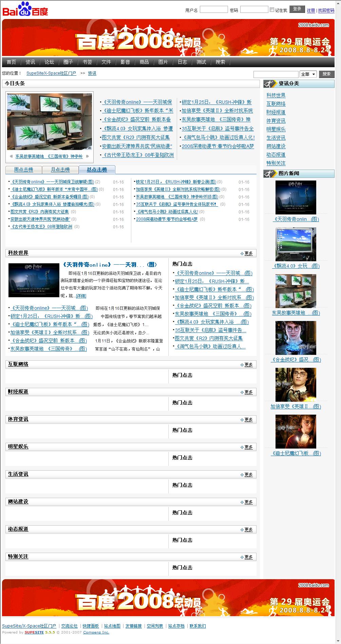This screenshot has height=644, width=341.
Task: Click the pineapple monitors headline image
Action: pyautogui.click(x=50, y=121)
